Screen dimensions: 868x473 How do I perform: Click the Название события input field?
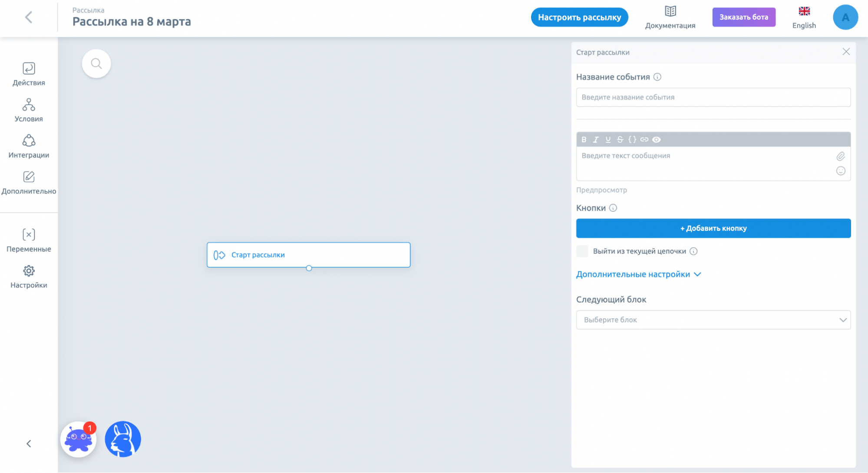tap(713, 97)
